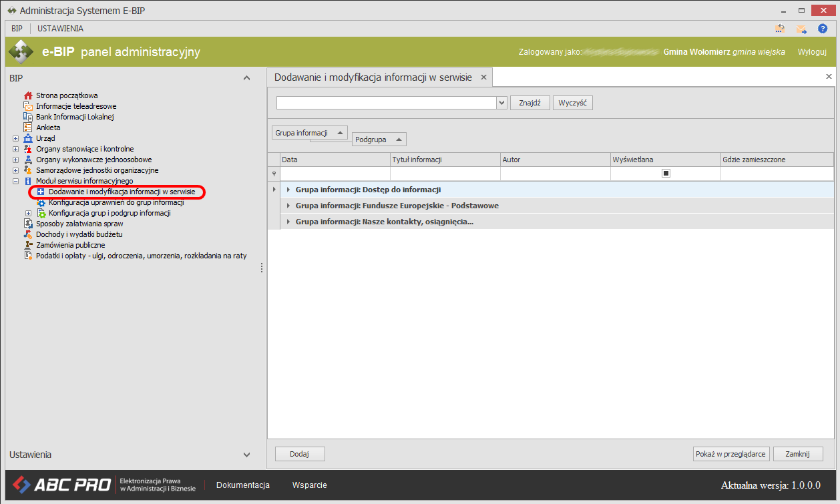This screenshot has width=840, height=504.
Task: Click Zamówienia publiczne gavel icon
Action: pos(28,245)
